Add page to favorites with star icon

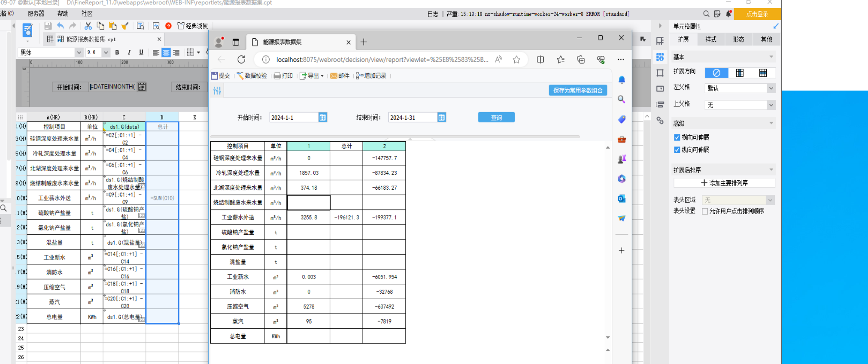pyautogui.click(x=516, y=59)
